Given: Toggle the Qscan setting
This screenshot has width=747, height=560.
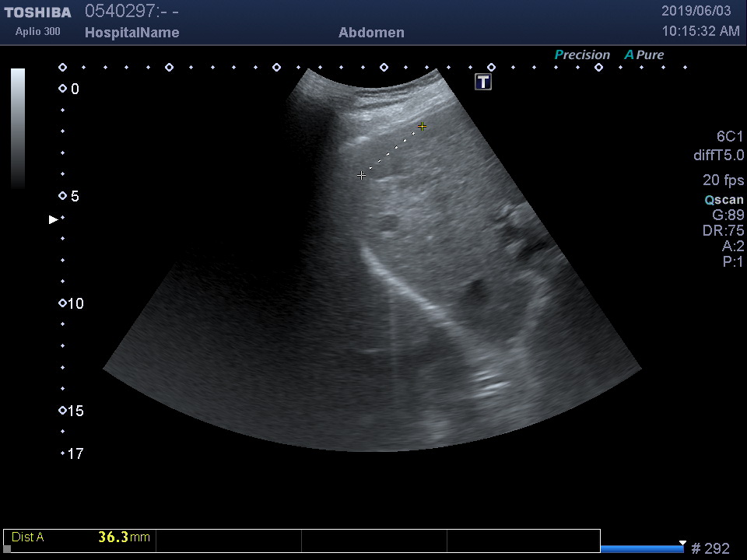Looking at the screenshot, I should pyautogui.click(x=724, y=200).
